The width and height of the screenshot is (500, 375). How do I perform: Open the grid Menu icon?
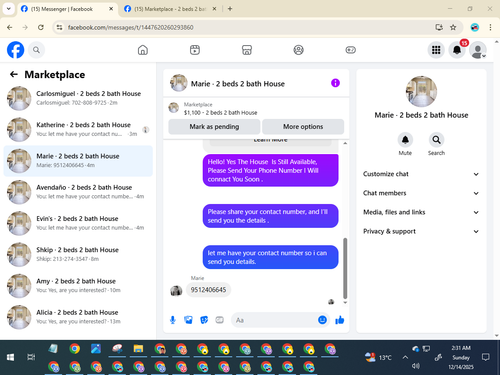point(436,50)
